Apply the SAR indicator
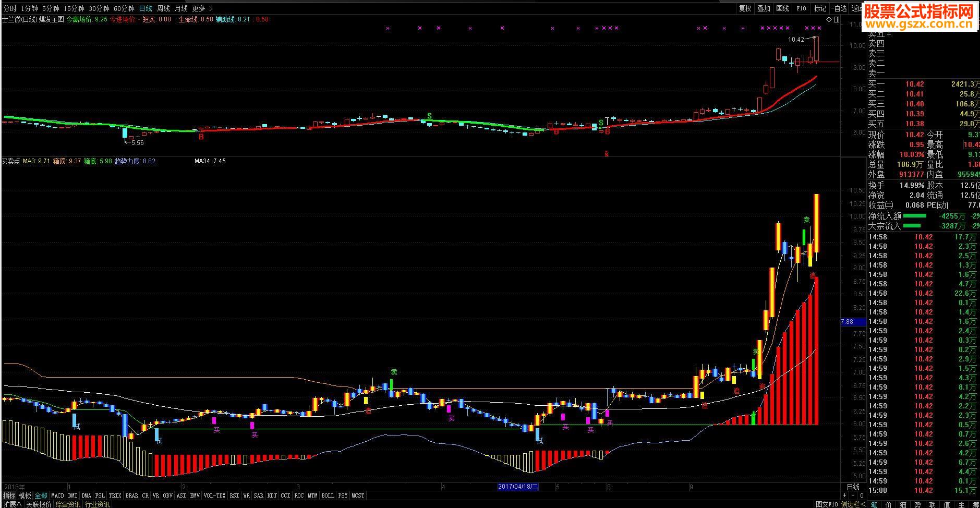The height and width of the screenshot is (508, 980). 258,495
